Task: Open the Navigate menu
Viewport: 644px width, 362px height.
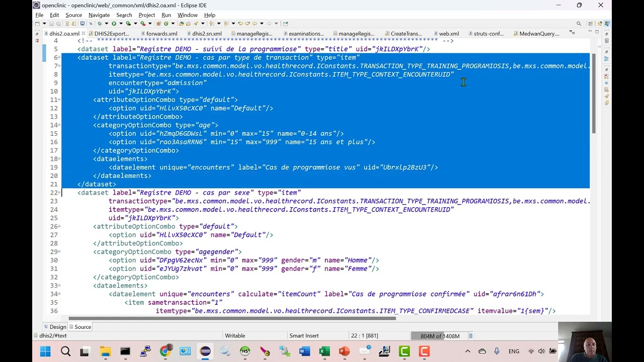Action: pos(99,15)
